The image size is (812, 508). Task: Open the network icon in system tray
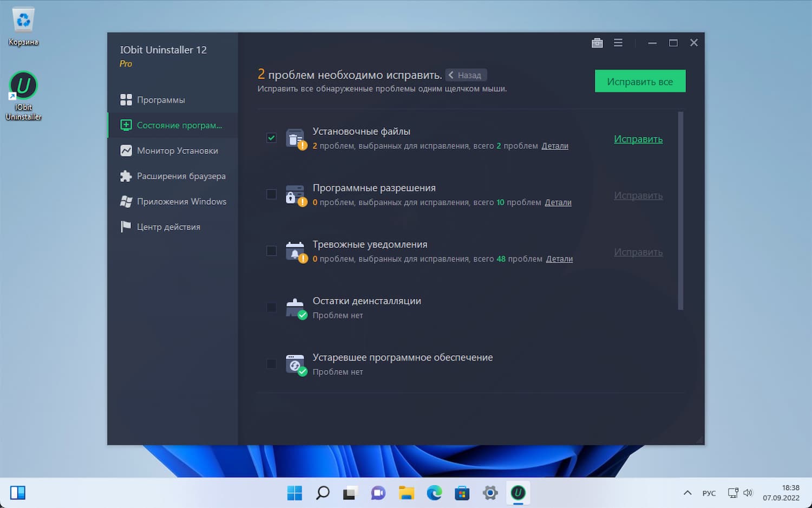coord(733,493)
